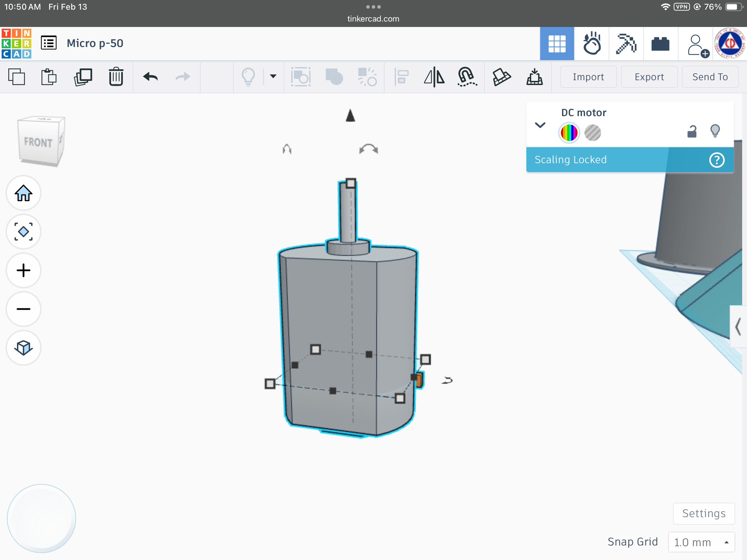This screenshot has height=560, width=747.
Task: Switch to 3D design grid view
Action: point(557,44)
